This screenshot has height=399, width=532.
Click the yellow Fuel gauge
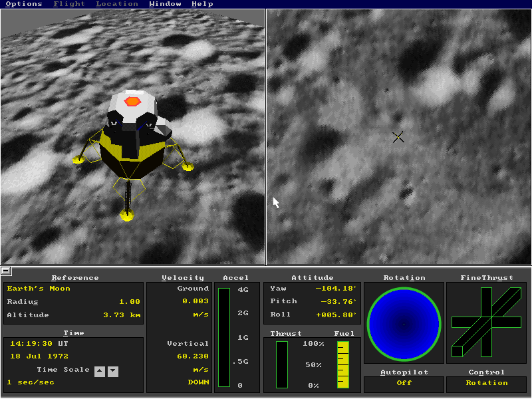[x=343, y=364]
